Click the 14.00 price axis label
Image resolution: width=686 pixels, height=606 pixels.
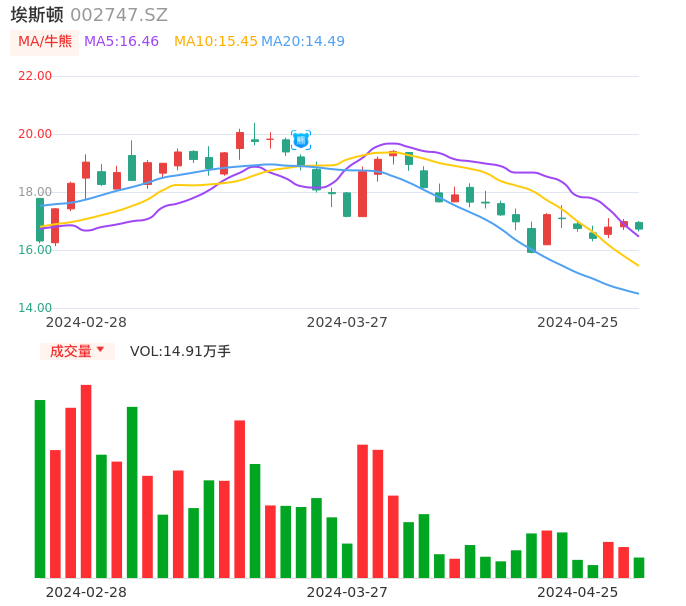coord(35,308)
